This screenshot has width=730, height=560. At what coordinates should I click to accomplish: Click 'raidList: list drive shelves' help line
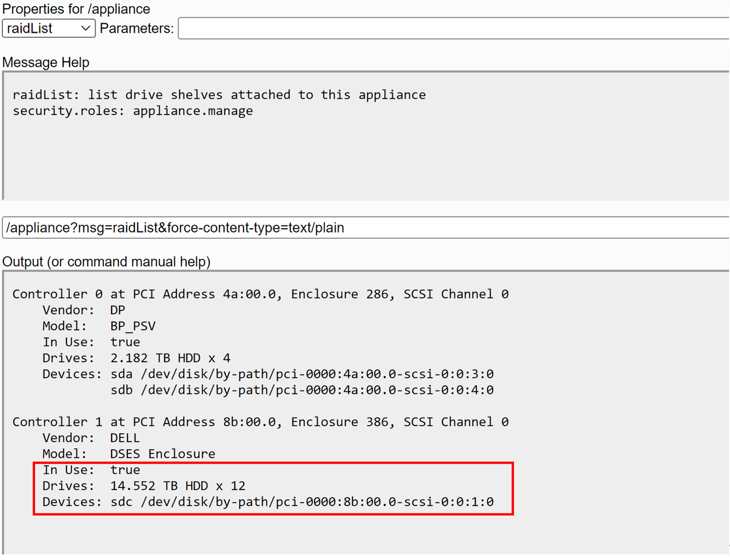pyautogui.click(x=219, y=95)
